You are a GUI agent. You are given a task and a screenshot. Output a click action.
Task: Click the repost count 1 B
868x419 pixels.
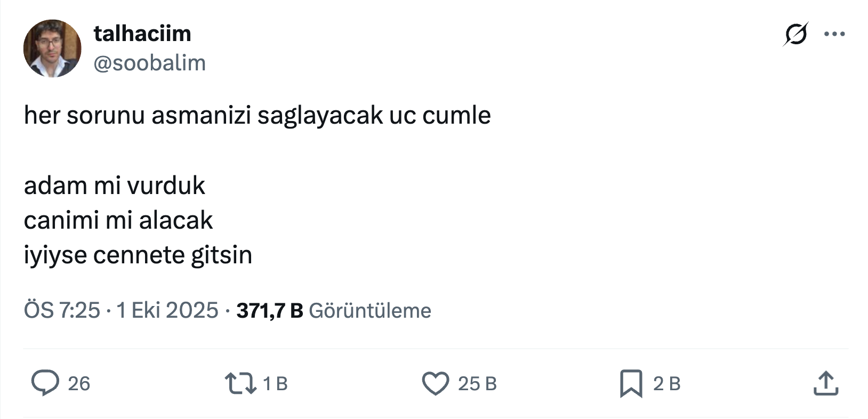point(276,384)
